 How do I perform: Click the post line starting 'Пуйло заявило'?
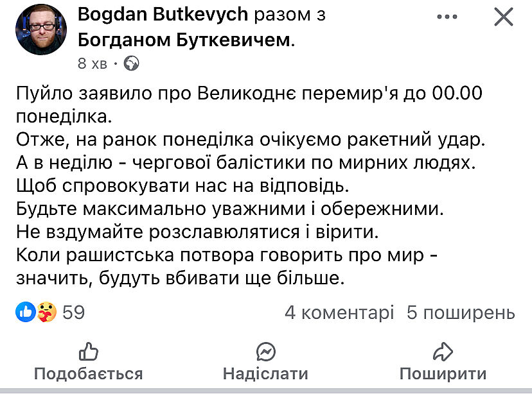[x=248, y=93]
